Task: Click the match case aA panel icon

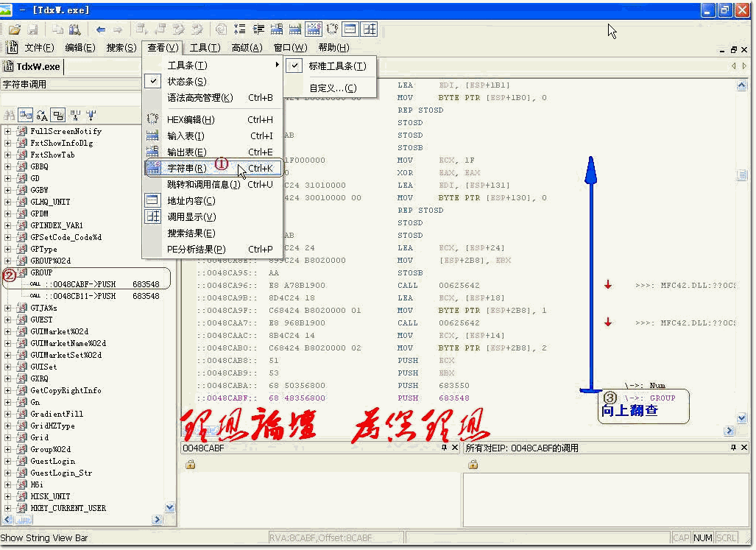Action: pos(42,115)
